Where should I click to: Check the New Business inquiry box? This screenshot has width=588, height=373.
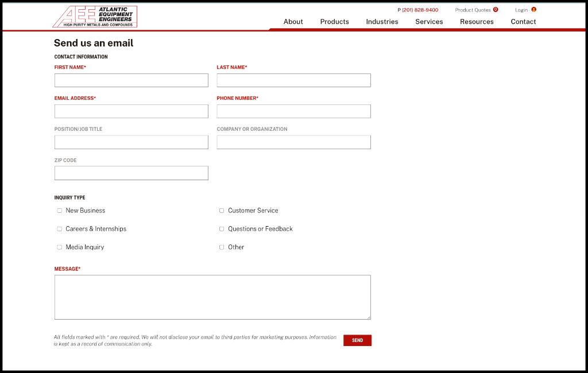(x=59, y=211)
